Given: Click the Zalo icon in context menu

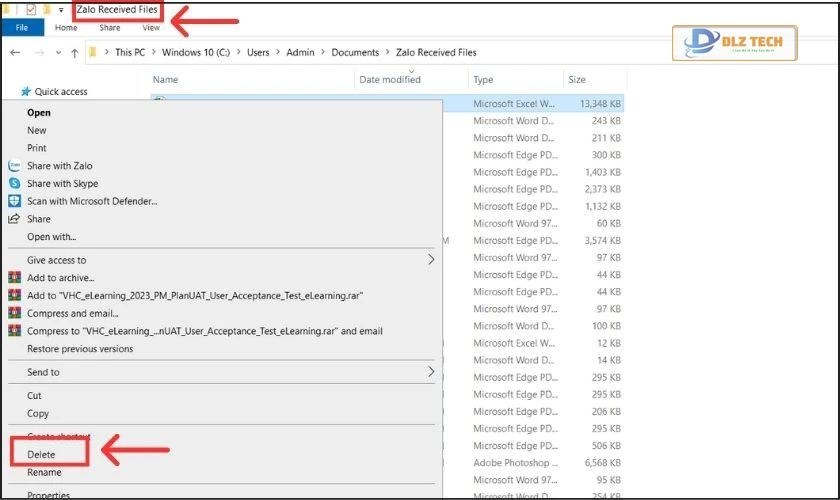Looking at the screenshot, I should pyautogui.click(x=14, y=166).
